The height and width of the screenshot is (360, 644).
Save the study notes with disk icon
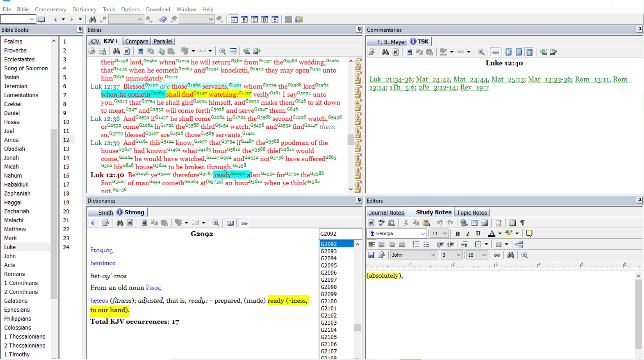click(x=371, y=255)
